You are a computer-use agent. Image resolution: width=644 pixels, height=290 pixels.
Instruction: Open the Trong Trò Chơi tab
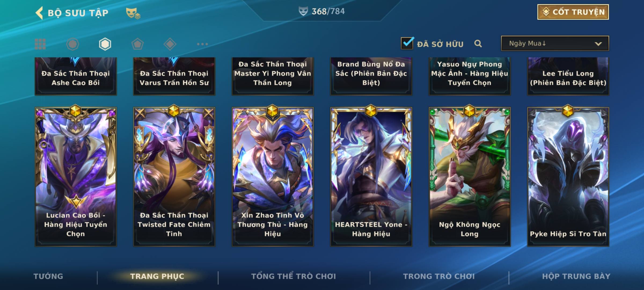tap(439, 276)
